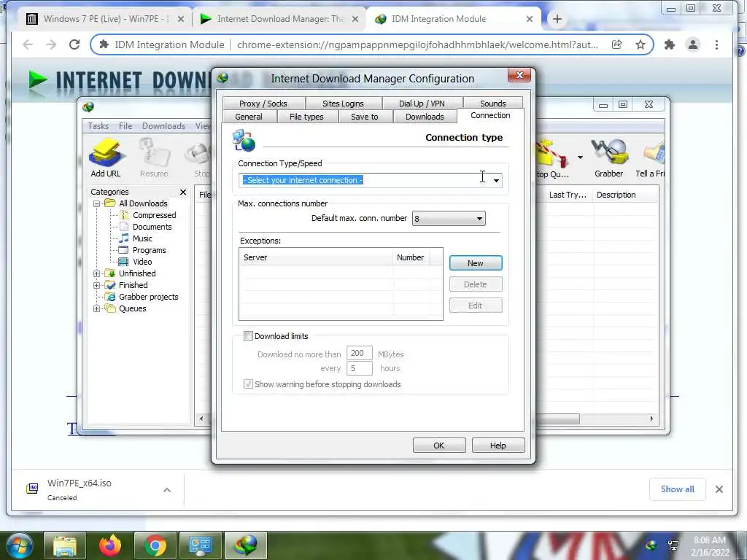Click the browser forward arrow
This screenshot has height=560, width=747.
(x=51, y=44)
